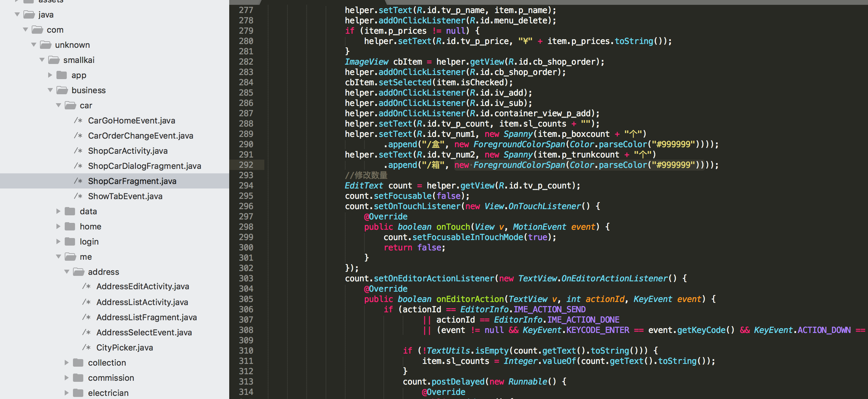Click the business folder icon
The height and width of the screenshot is (399, 868).
(62, 90)
